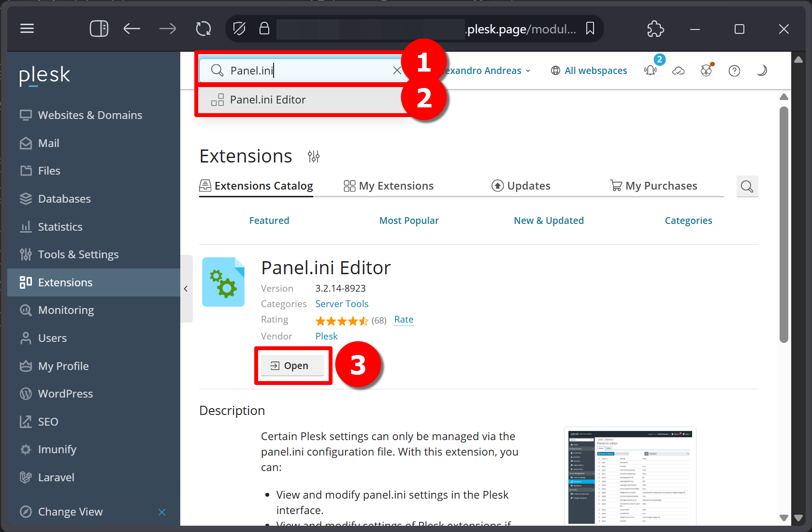
Task: Open All webspaces selector
Action: (589, 71)
